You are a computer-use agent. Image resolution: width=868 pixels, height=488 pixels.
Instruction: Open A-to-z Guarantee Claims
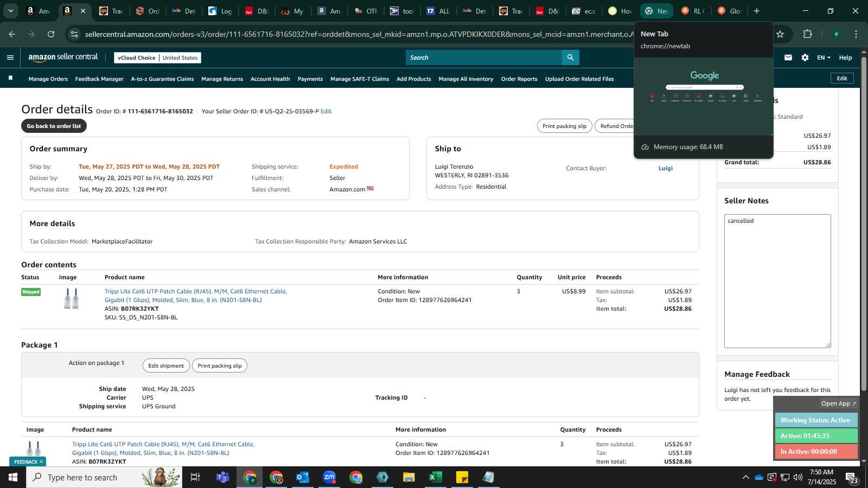point(162,79)
